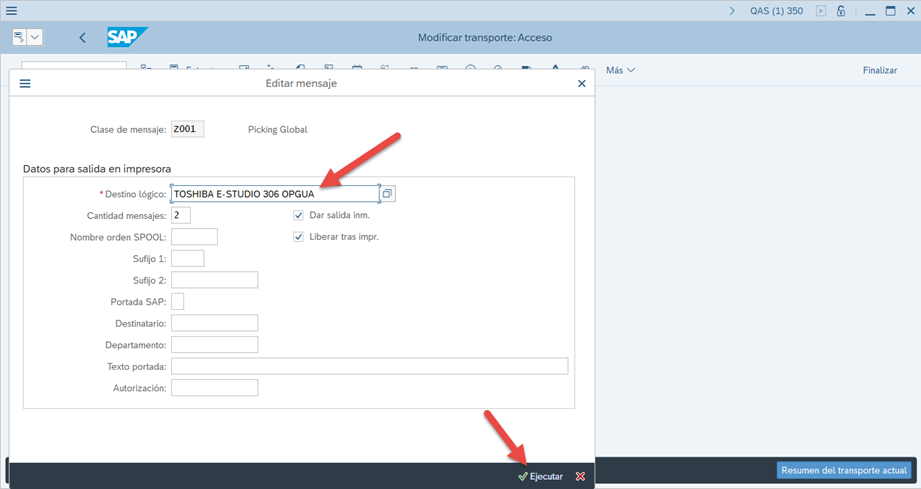Click Finalizar in the toolbar
The width and height of the screenshot is (921, 489).
(x=879, y=70)
